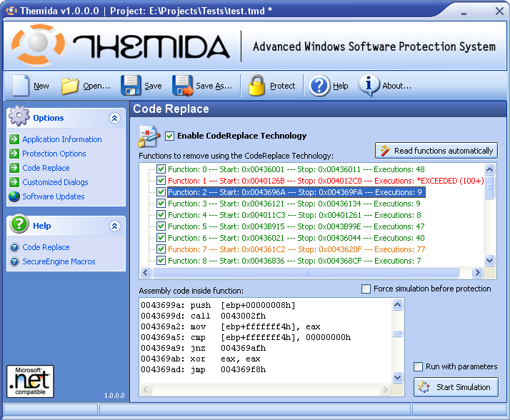Select Function 6 row in list

296,238
